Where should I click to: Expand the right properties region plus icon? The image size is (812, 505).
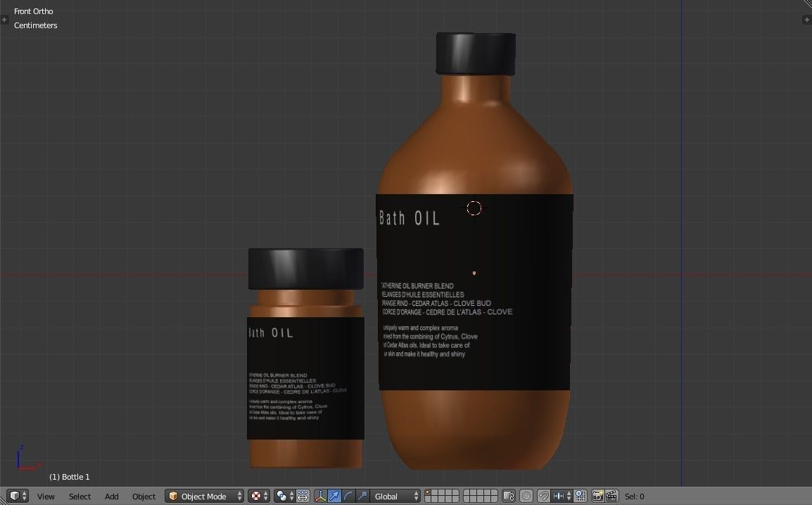click(x=807, y=20)
